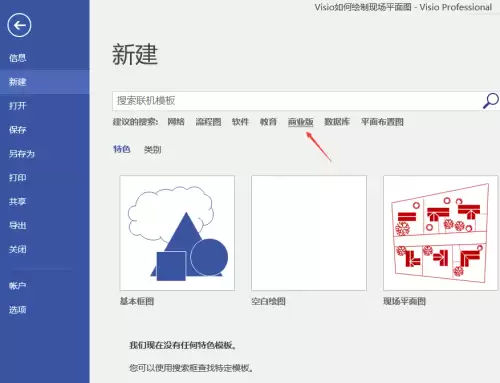Open 帐户 in the sidebar
This screenshot has height=383, width=500.
[18, 286]
